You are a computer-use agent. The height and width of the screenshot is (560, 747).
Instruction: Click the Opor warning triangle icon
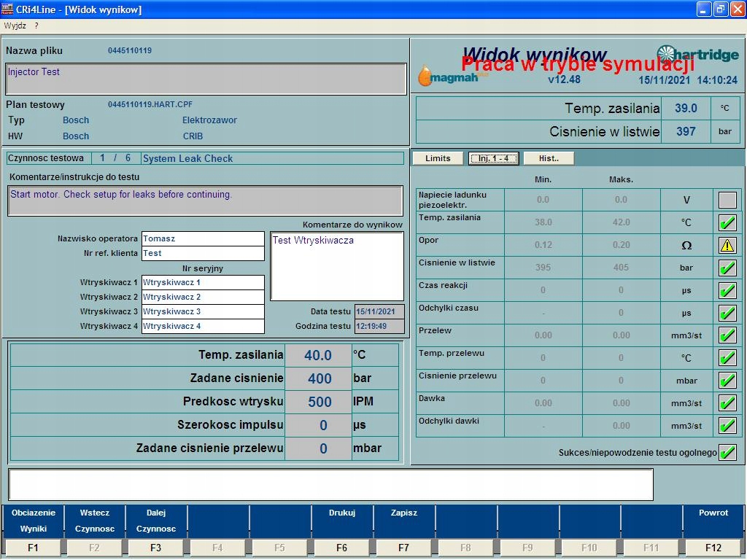[727, 245]
